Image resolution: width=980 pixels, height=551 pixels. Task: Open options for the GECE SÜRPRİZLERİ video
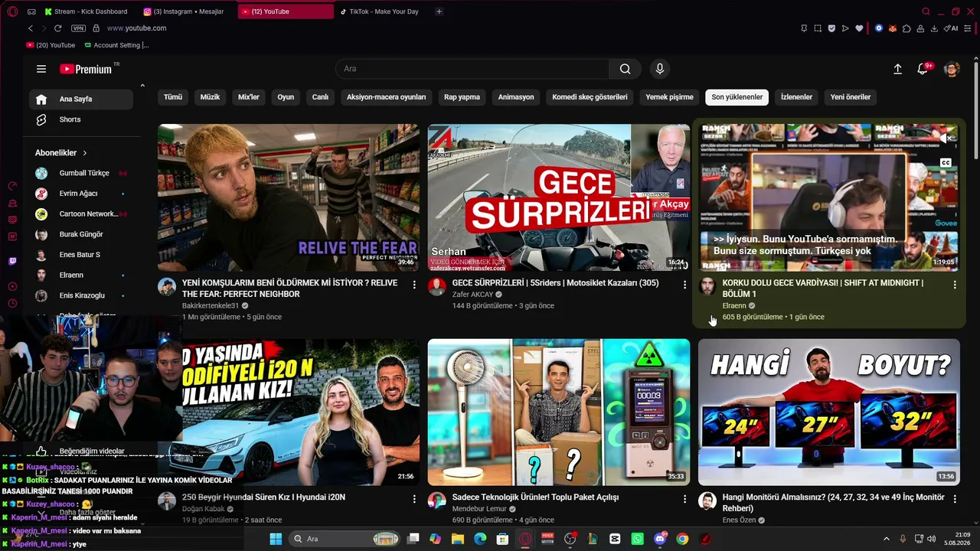click(684, 285)
